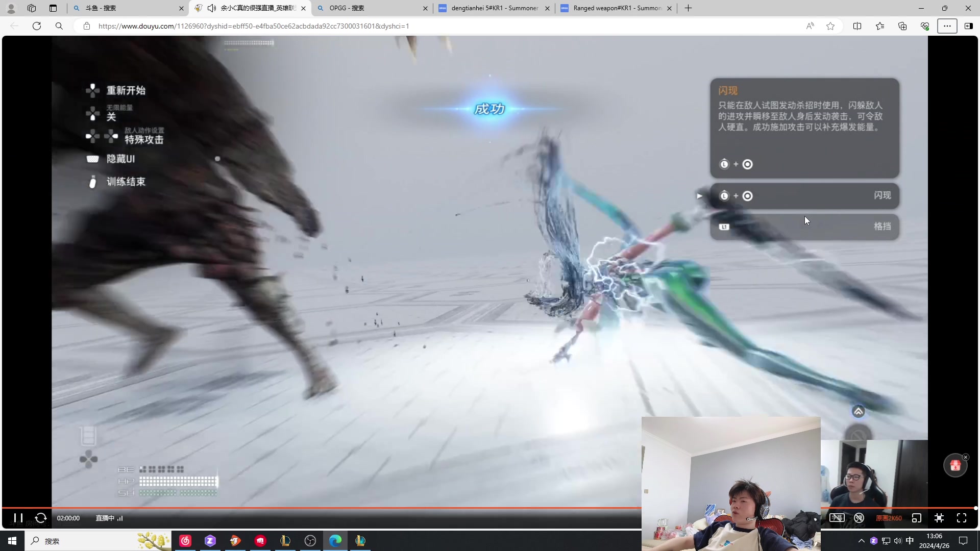Open Collections panel
Screen dimensions: 980x551
pos(902,26)
